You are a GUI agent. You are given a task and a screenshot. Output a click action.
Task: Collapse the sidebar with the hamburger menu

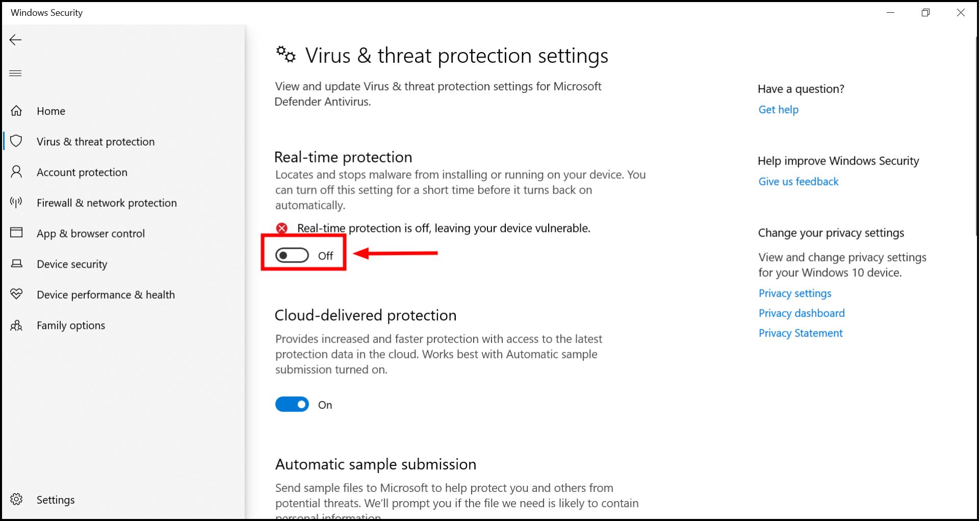[15, 73]
